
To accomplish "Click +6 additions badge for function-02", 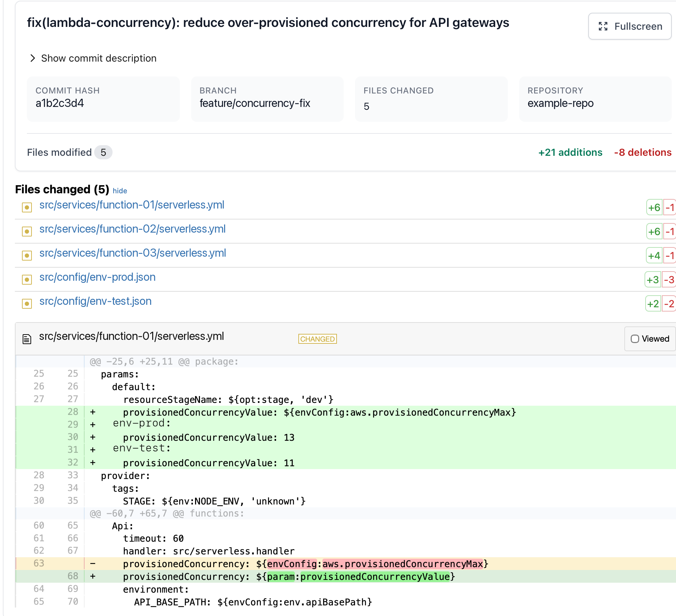I will click(654, 232).
